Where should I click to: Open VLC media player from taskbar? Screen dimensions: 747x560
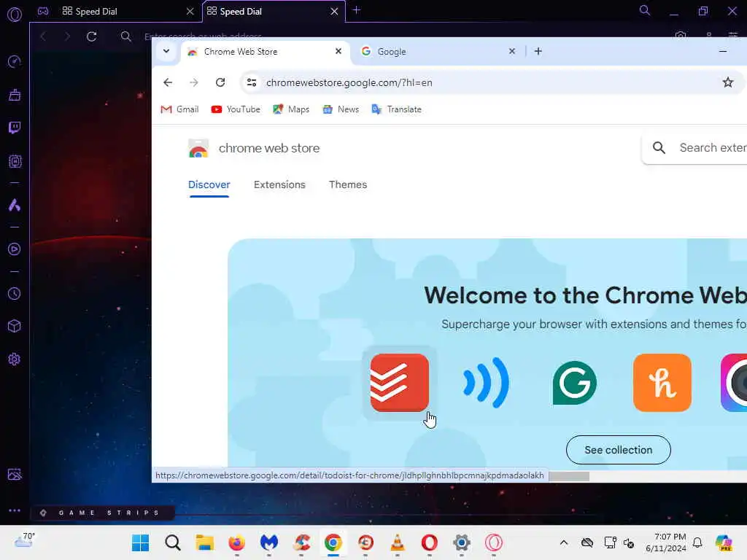(398, 542)
